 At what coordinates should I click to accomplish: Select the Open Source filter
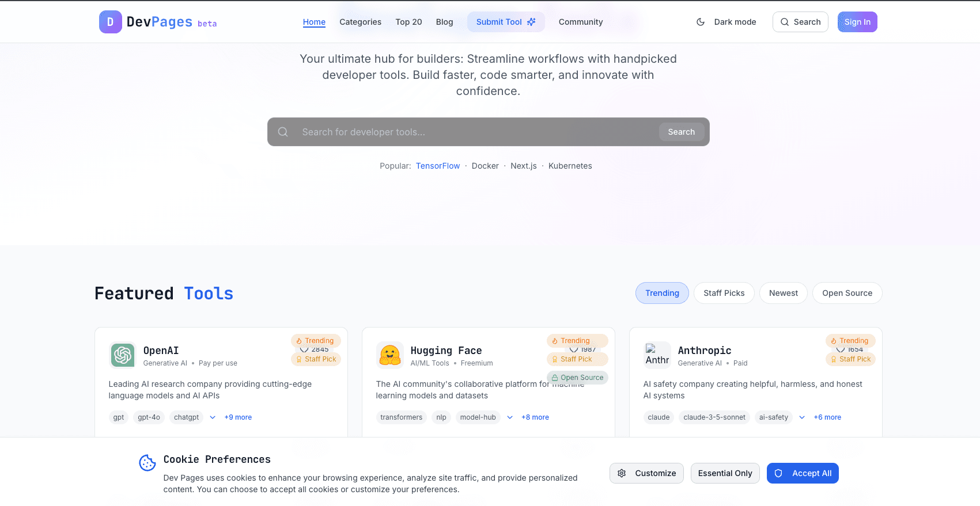pyautogui.click(x=847, y=293)
